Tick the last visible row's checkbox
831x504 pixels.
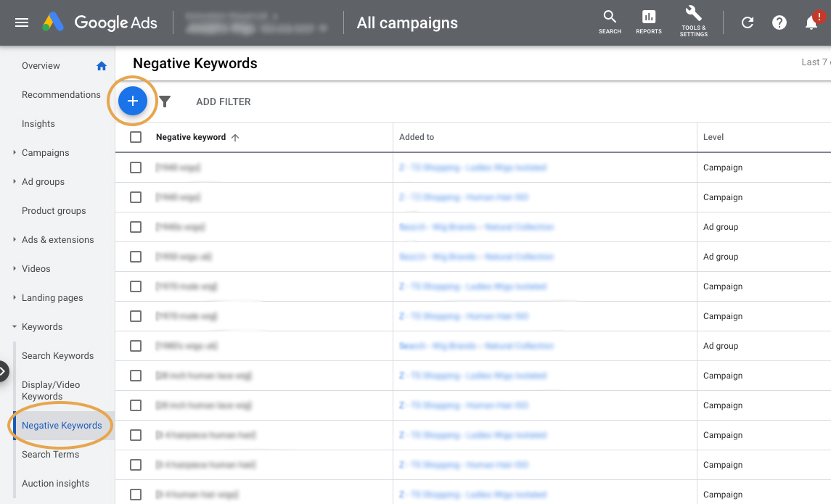pyautogui.click(x=136, y=494)
